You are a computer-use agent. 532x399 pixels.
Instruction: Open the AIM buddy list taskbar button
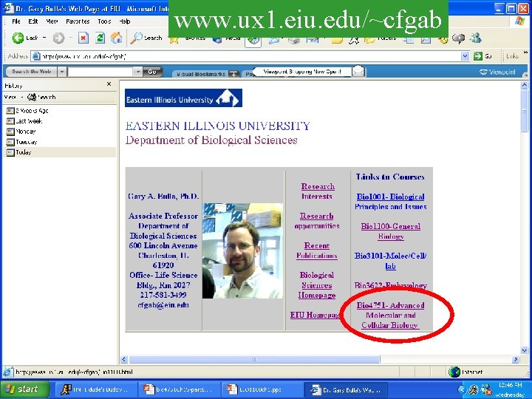point(95,389)
